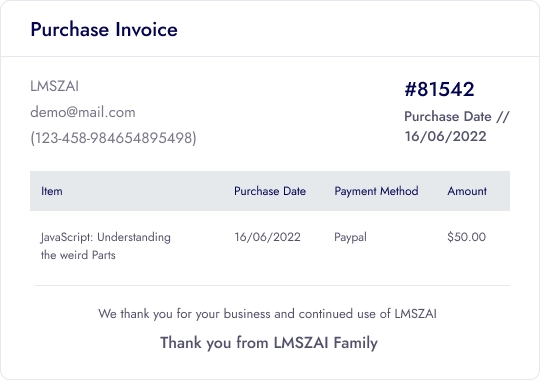
Task: Select the LMSZAI company name
Action: (54, 86)
